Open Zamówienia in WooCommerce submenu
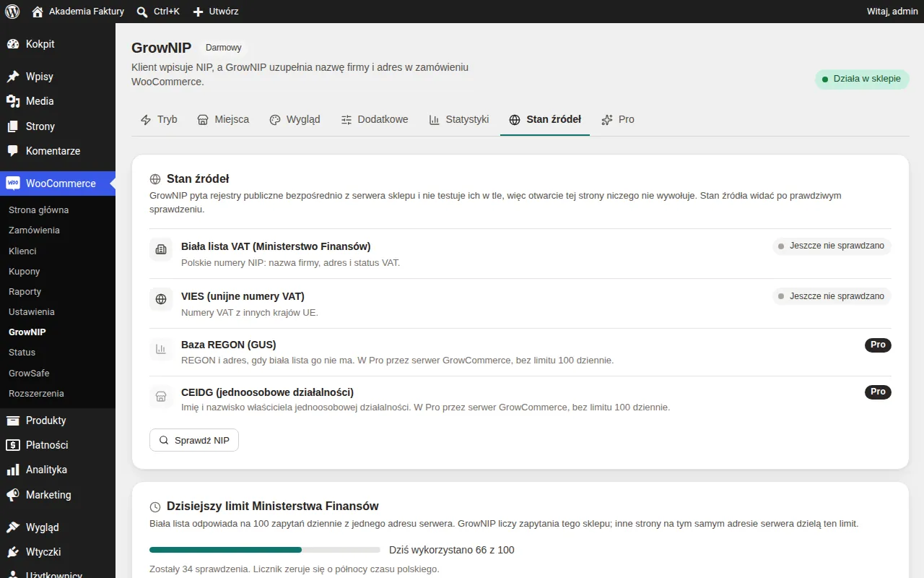Image resolution: width=924 pixels, height=578 pixels. click(34, 230)
